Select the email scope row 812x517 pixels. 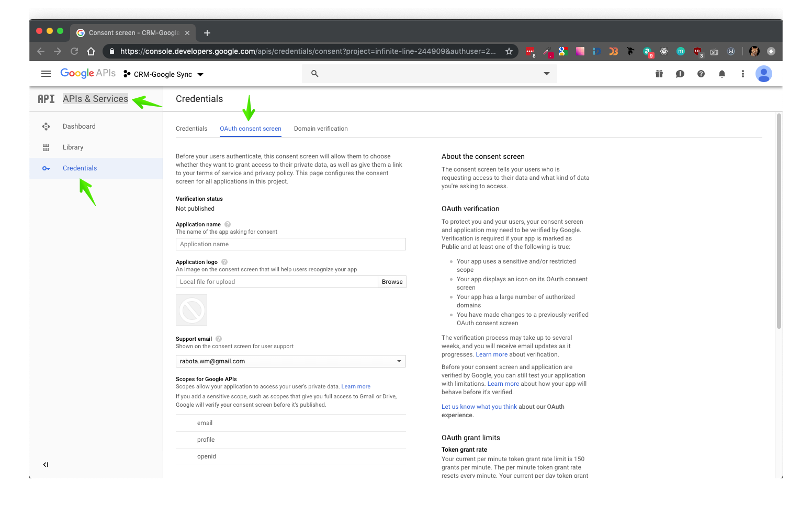coord(291,423)
